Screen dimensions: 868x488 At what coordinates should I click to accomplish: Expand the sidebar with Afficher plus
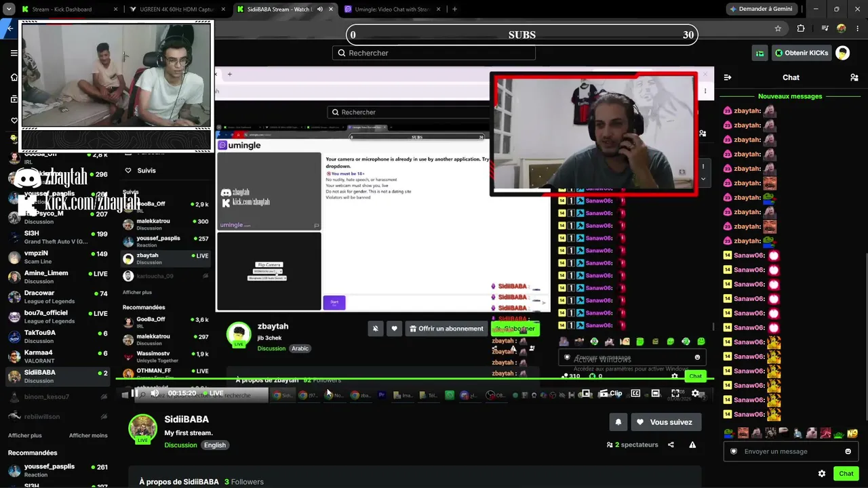24,435
